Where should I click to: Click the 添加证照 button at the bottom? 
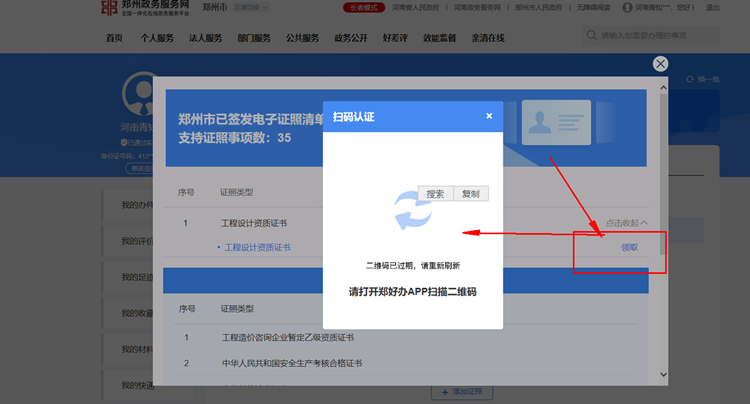point(464,393)
